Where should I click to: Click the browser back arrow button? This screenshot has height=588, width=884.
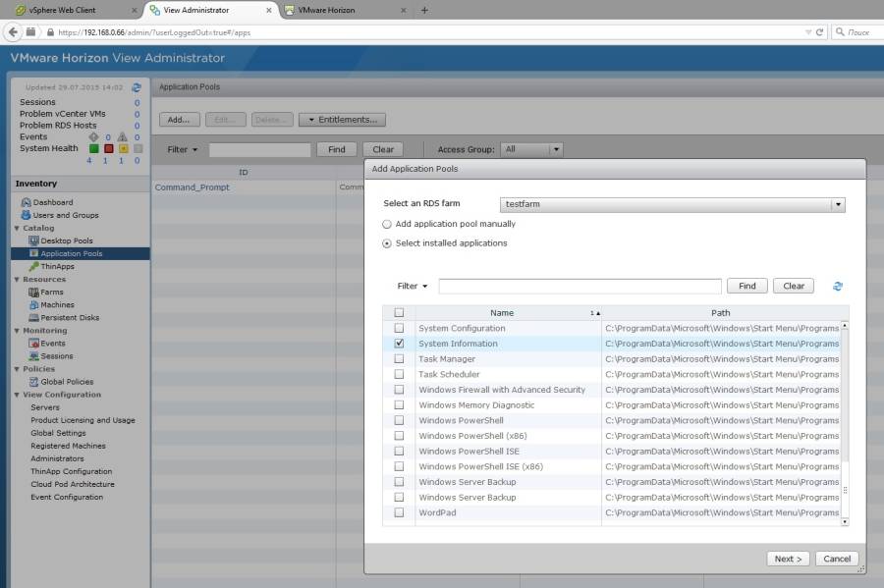(13, 32)
